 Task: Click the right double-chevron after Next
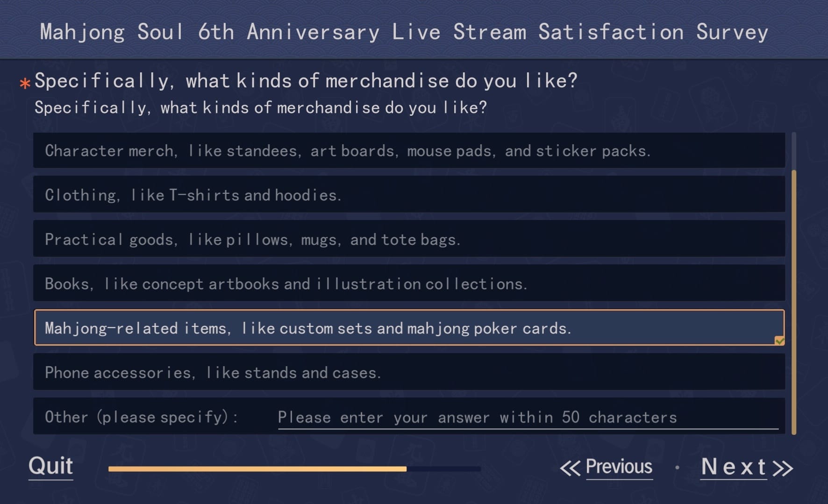click(x=783, y=468)
